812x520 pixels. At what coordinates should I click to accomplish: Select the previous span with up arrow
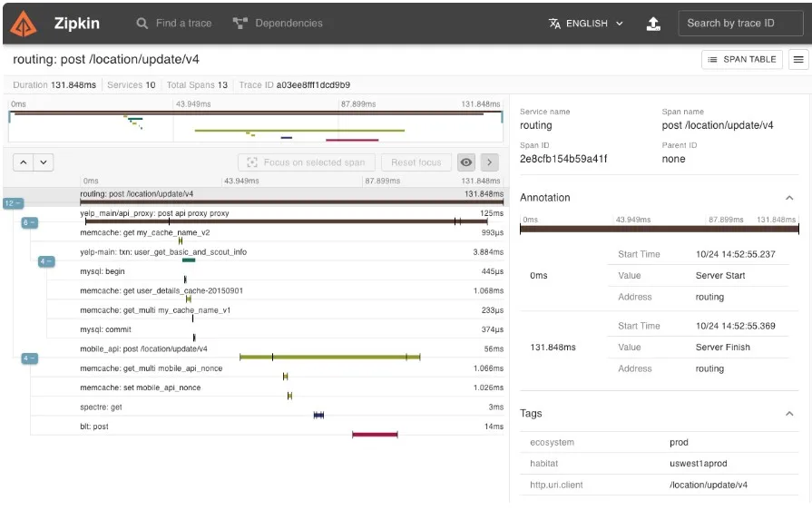(x=24, y=162)
